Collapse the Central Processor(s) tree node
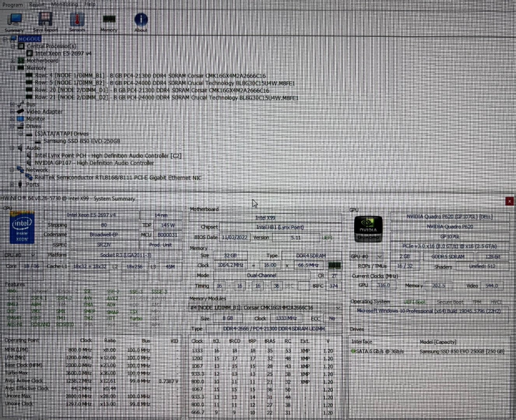This screenshot has width=516, height=420. pos(13,46)
